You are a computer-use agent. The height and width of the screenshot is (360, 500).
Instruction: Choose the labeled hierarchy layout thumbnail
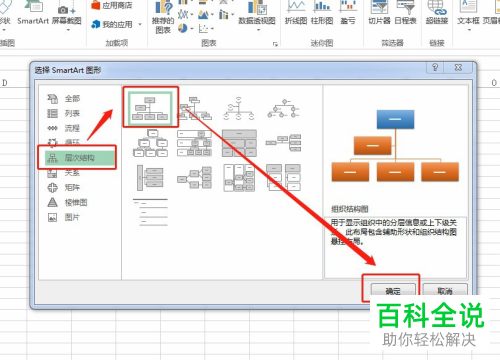(x=195, y=143)
